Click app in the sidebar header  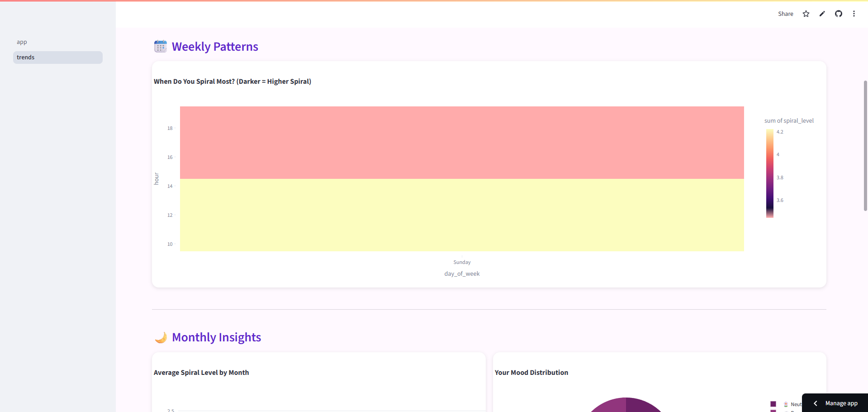[22, 42]
